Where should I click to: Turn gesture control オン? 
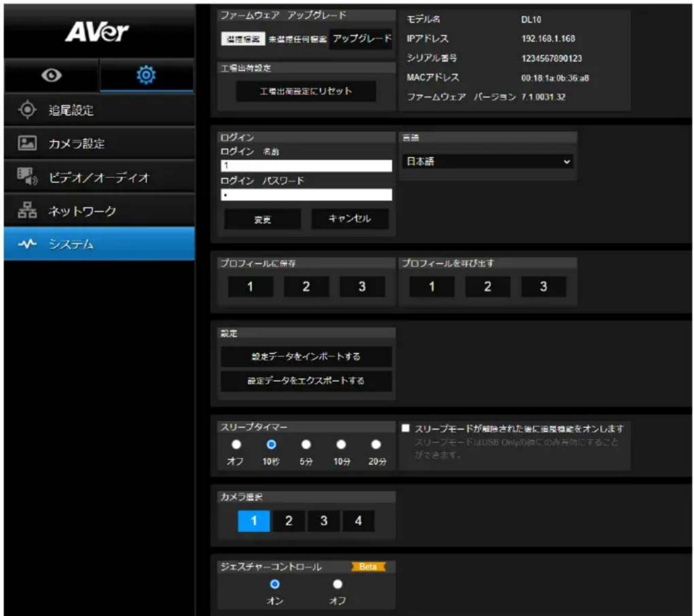coord(275,584)
